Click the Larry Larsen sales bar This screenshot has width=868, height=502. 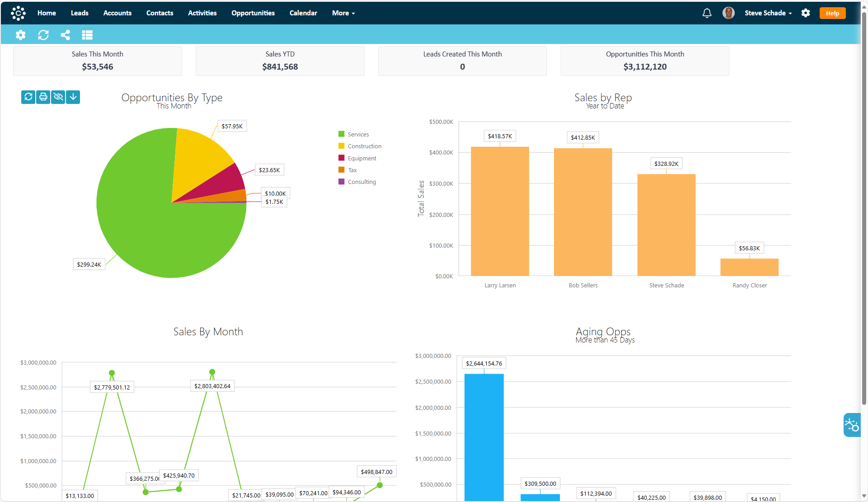(500, 211)
